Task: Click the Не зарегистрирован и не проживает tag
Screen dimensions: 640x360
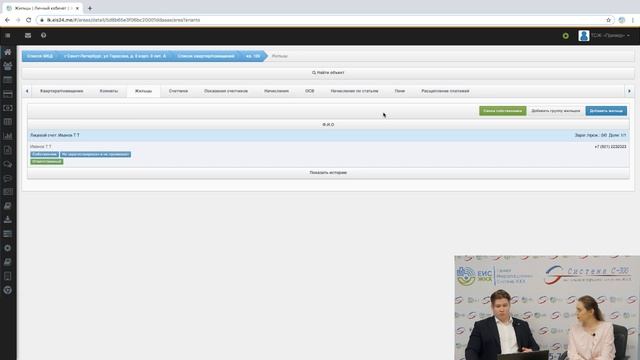Action: [x=96, y=154]
